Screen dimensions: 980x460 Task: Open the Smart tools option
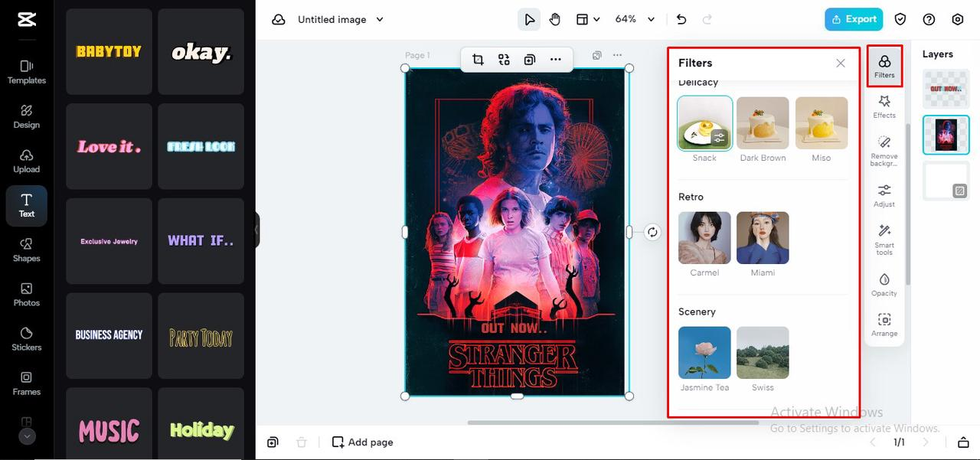tap(884, 240)
